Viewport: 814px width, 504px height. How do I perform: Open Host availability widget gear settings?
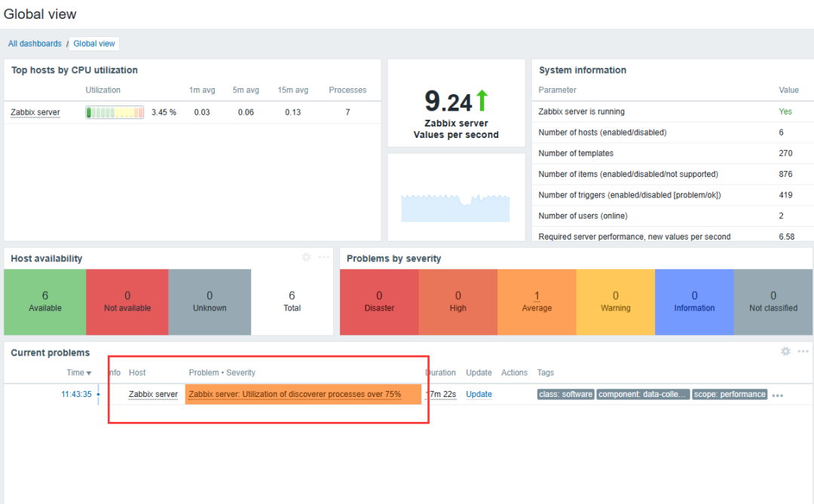point(306,257)
